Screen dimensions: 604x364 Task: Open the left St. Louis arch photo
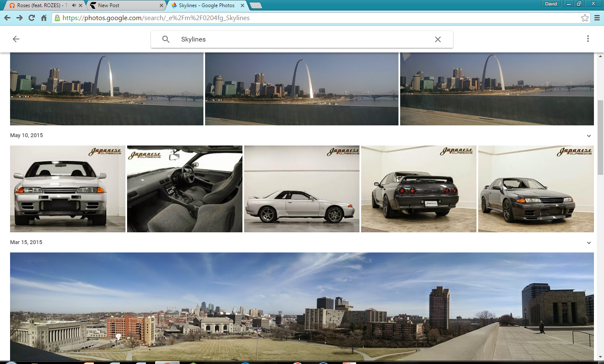click(x=107, y=89)
